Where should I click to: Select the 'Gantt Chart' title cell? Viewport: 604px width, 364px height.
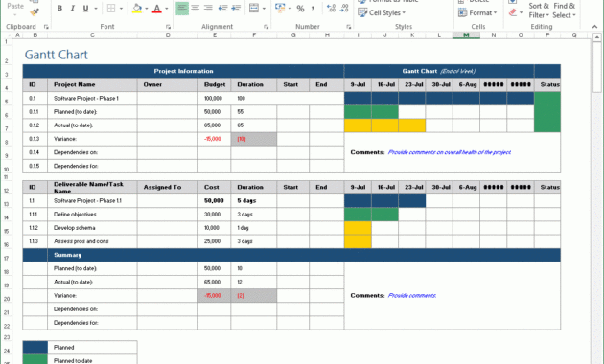(x=57, y=55)
